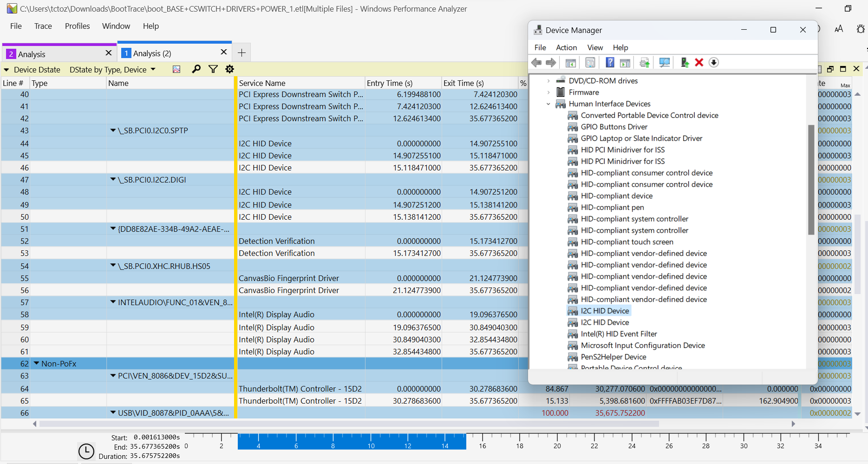The width and height of the screenshot is (868, 464).
Task: Click Show/Hide Console Tree icon in Device Manager
Action: click(571, 63)
